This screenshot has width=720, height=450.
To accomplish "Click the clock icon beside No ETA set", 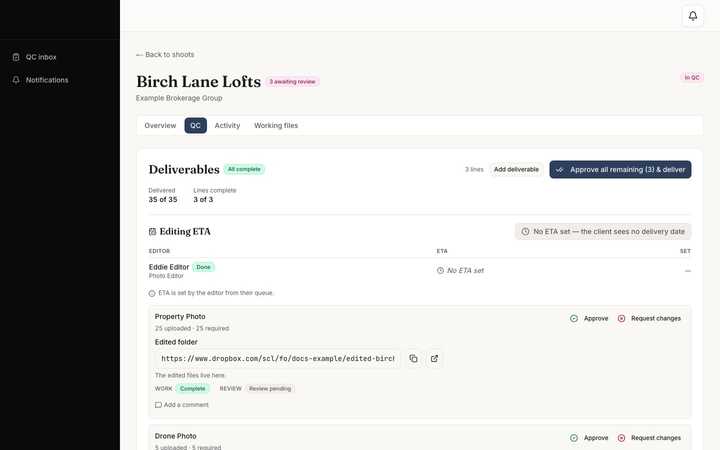I will point(440,270).
